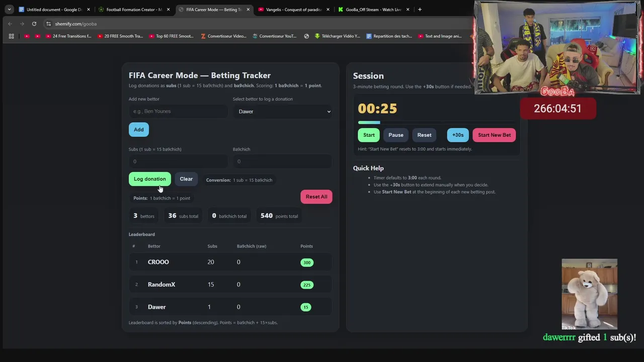Select the CROOO leaderboard row name
The width and height of the screenshot is (644, 362).
158,262
